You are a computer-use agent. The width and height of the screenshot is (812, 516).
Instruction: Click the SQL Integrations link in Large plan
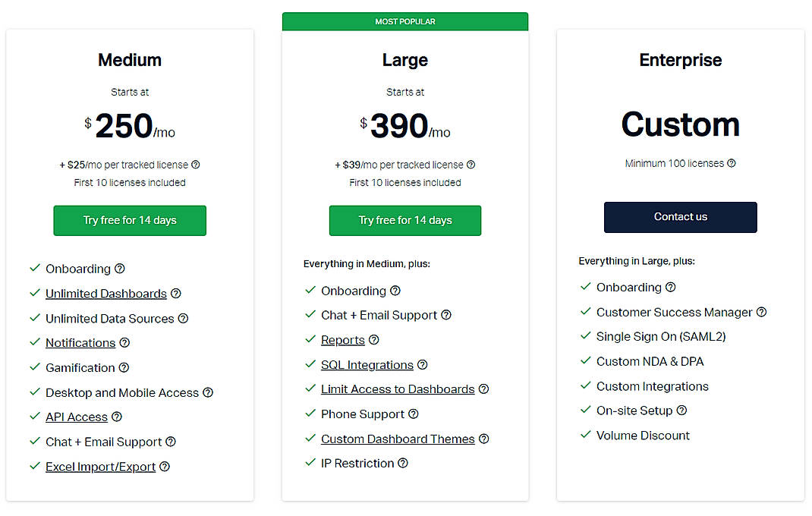click(x=366, y=364)
